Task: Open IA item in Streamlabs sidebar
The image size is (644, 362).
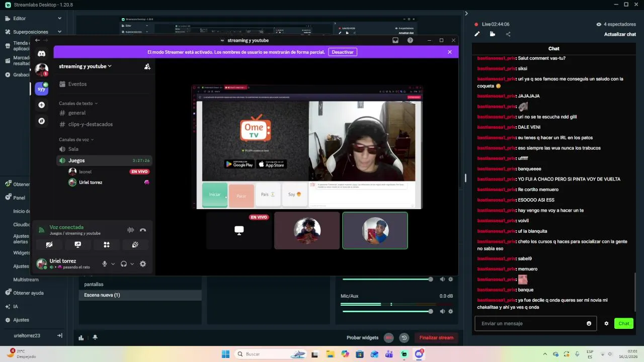Action: click(x=16, y=307)
